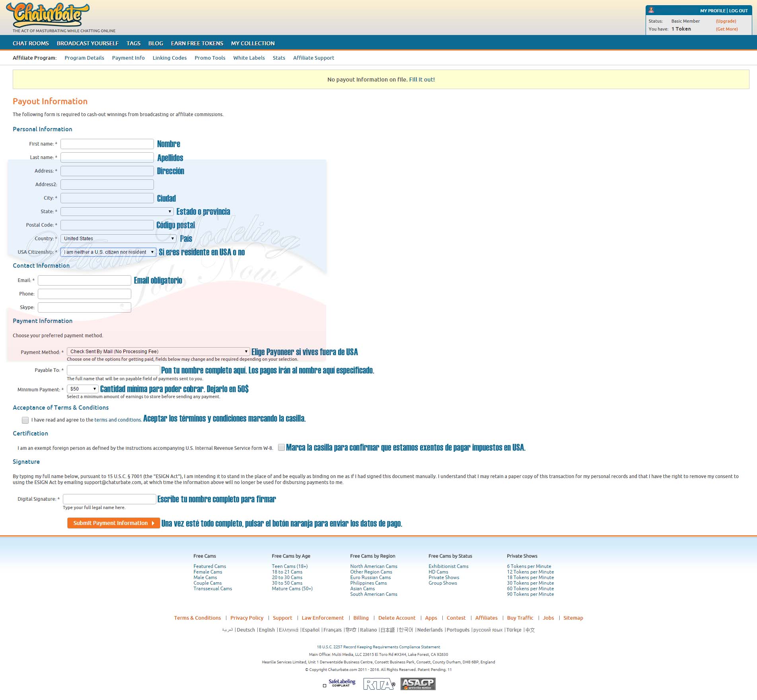
Task: Expand the USA Citizenship dropdown
Action: click(108, 252)
